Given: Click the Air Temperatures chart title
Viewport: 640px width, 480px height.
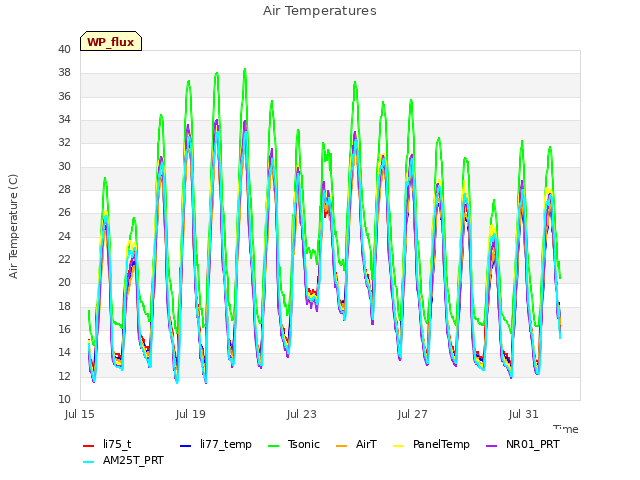Looking at the screenshot, I should coord(320,11).
